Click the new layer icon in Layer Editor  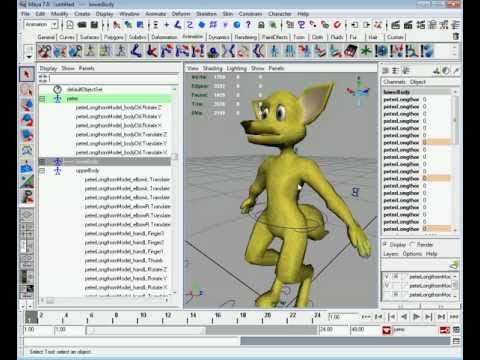coord(453,265)
